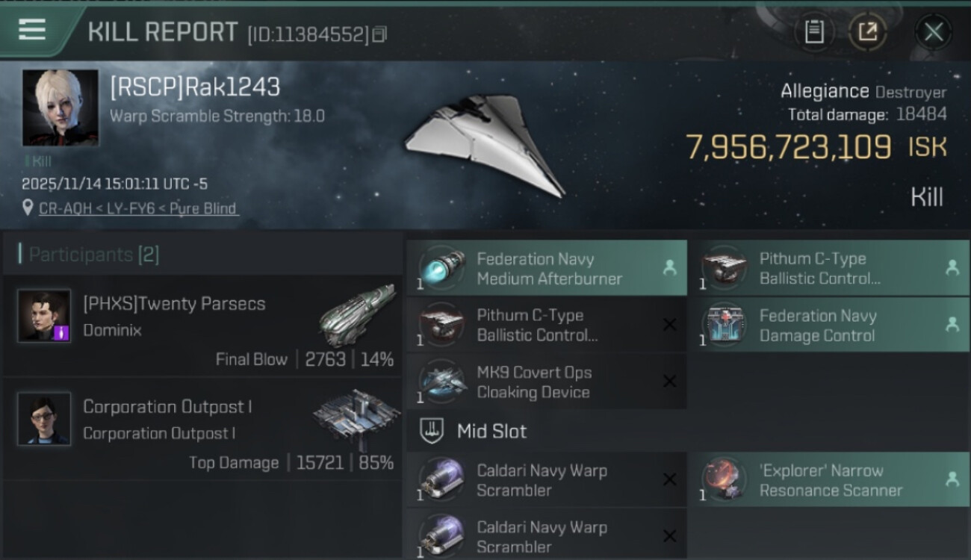Click Corporation Outpost I structure icon
The width and height of the screenshot is (971, 560).
356,417
